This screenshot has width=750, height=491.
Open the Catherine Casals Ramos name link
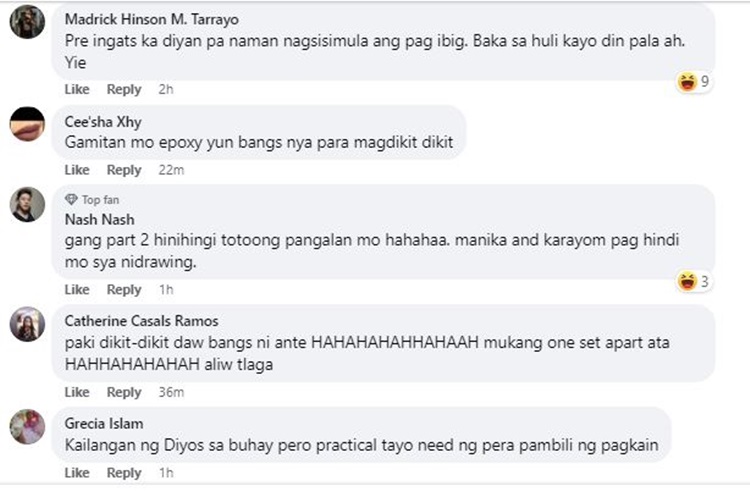[x=142, y=321]
